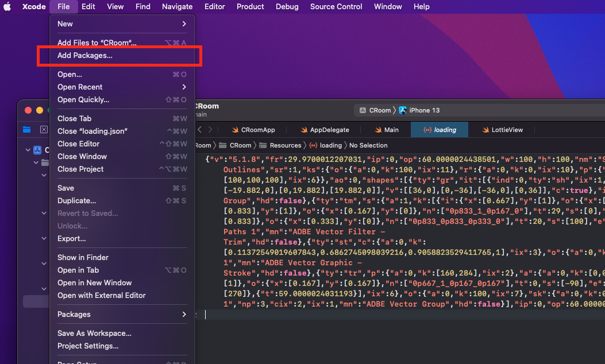
Task: Open the CRoom folder breadcrumb
Action: [235, 145]
